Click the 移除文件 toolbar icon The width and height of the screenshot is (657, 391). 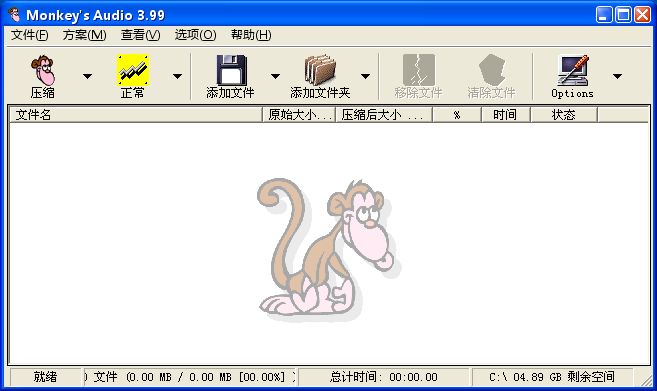click(x=419, y=70)
